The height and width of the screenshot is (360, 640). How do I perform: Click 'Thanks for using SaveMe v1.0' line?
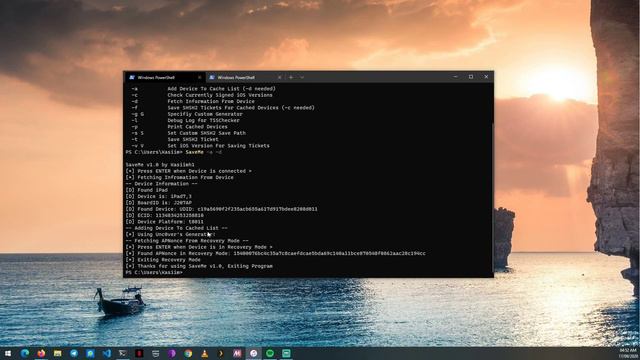199,266
